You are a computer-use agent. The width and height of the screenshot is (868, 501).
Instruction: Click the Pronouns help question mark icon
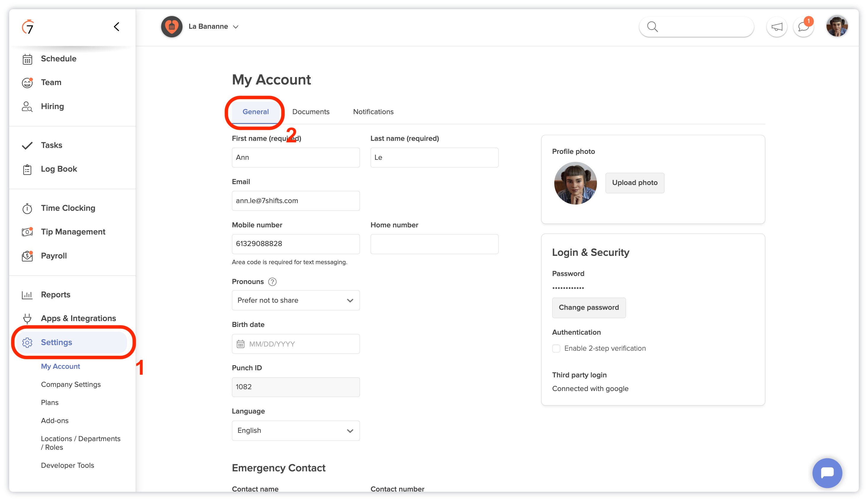pyautogui.click(x=272, y=282)
